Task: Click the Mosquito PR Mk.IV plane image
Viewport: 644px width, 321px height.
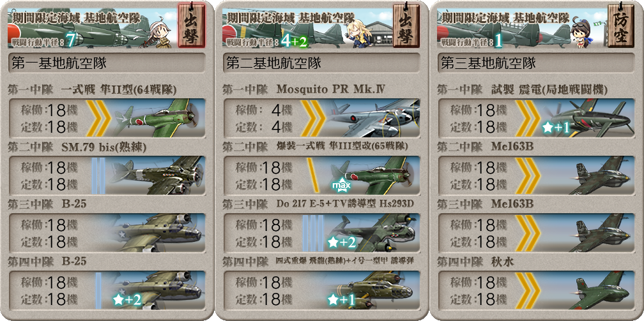Action: point(372,118)
